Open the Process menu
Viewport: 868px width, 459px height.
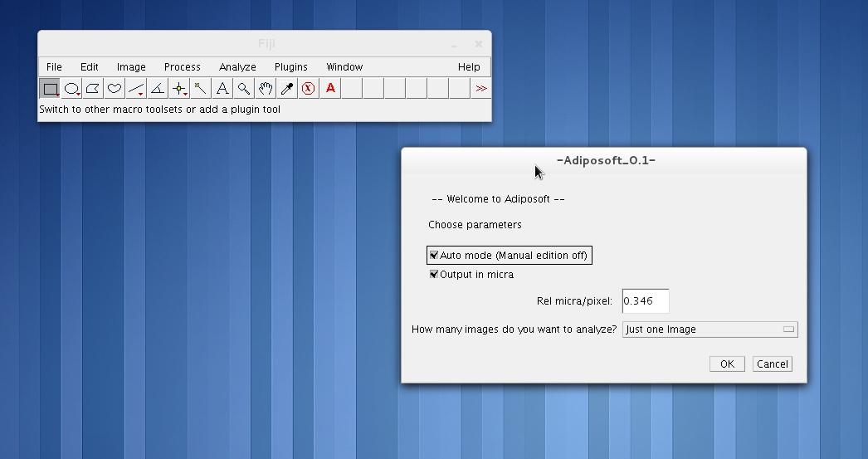click(x=182, y=67)
